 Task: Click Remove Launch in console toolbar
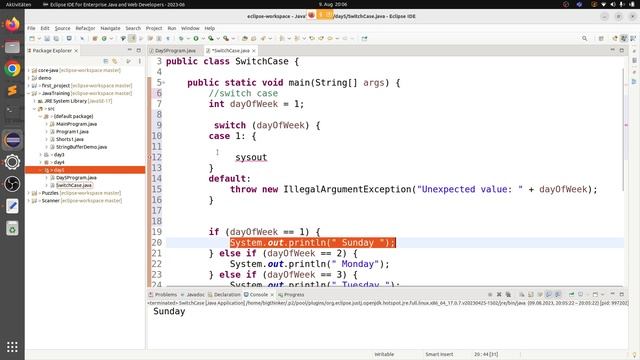coord(499,294)
